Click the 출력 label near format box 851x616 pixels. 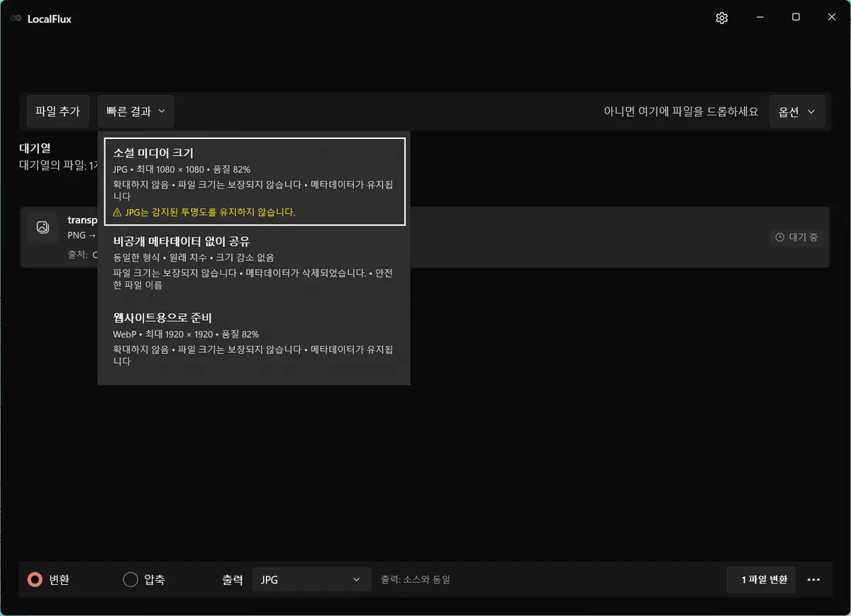point(233,580)
